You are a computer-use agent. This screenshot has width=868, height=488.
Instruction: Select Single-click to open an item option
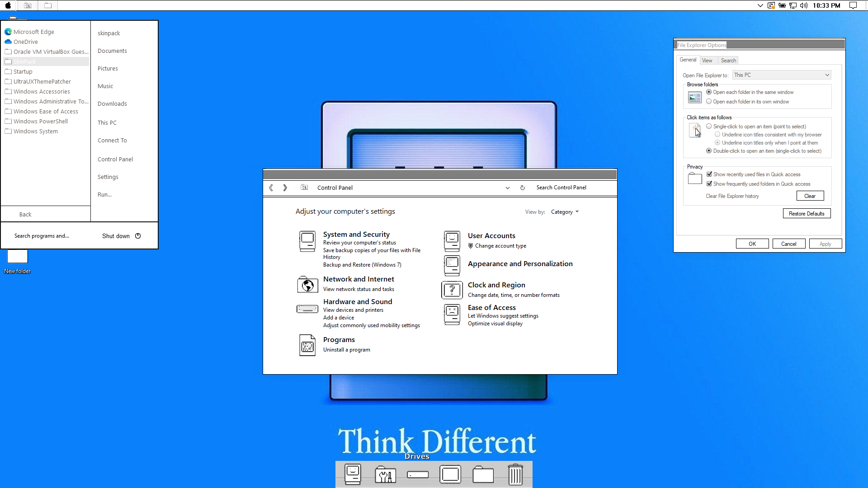click(x=709, y=127)
